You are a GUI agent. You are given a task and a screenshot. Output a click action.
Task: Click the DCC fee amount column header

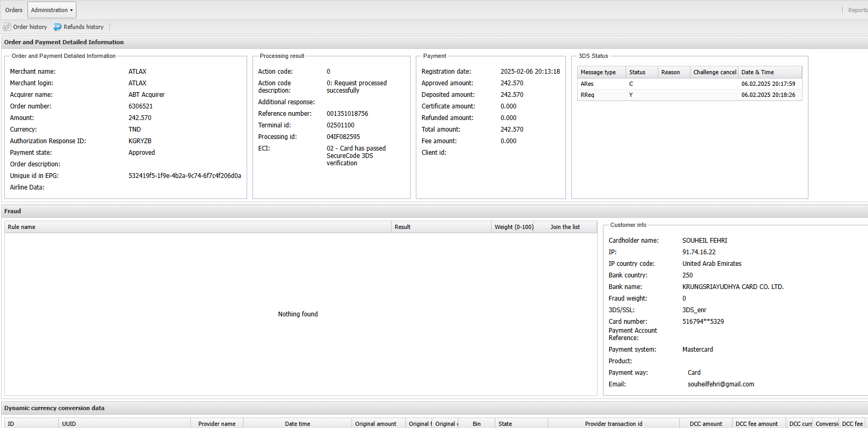click(756, 424)
